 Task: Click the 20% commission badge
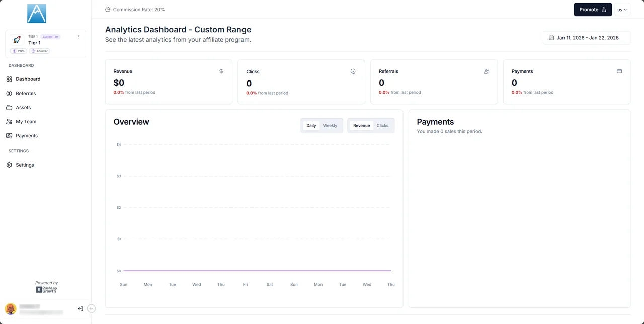(19, 51)
